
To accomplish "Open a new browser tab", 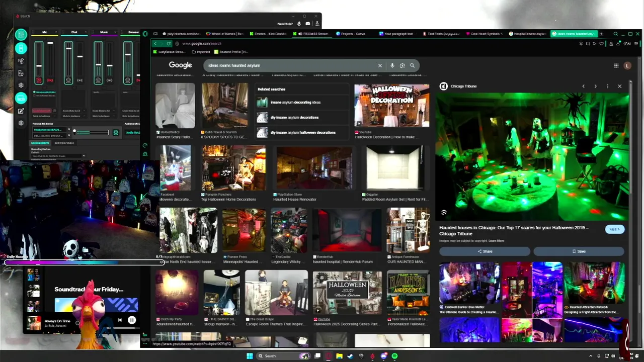I will [x=601, y=34].
